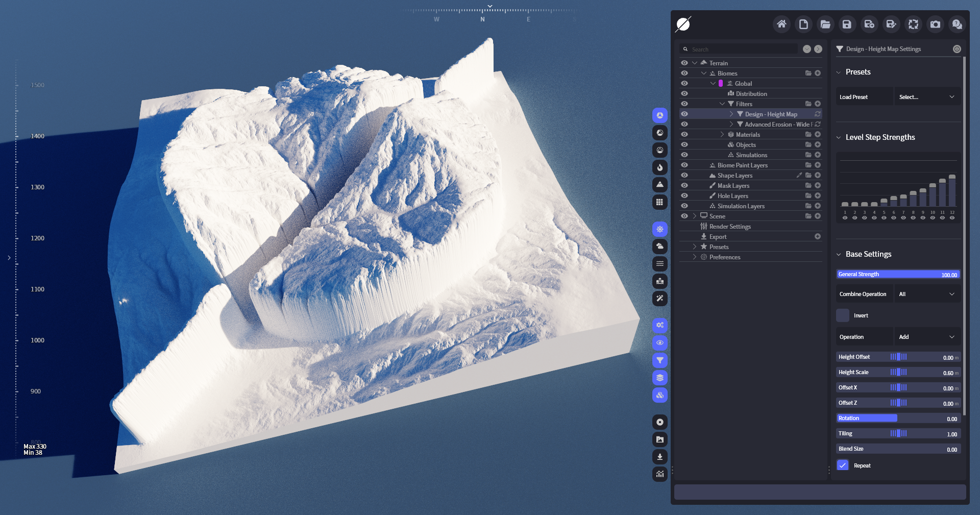Uncheck the Repeat checkbox
This screenshot has width=980, height=515.
pos(843,465)
